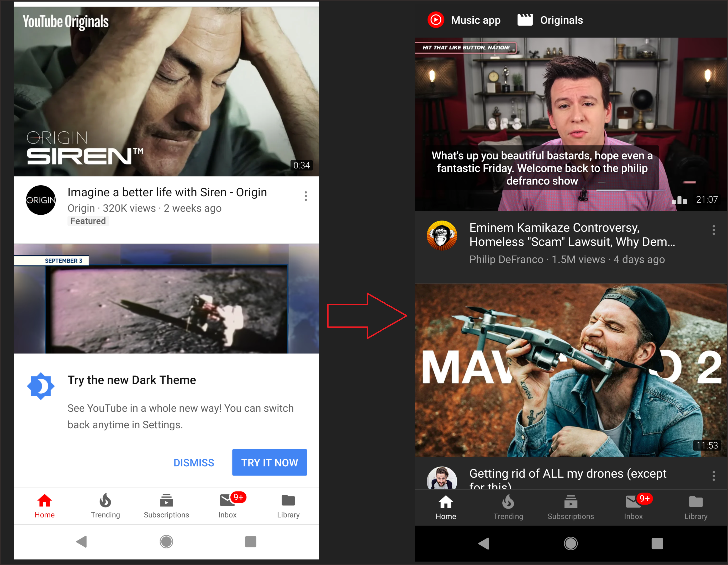Open options menu for Siren Origin video
Screen dimensions: 728x565
306,196
